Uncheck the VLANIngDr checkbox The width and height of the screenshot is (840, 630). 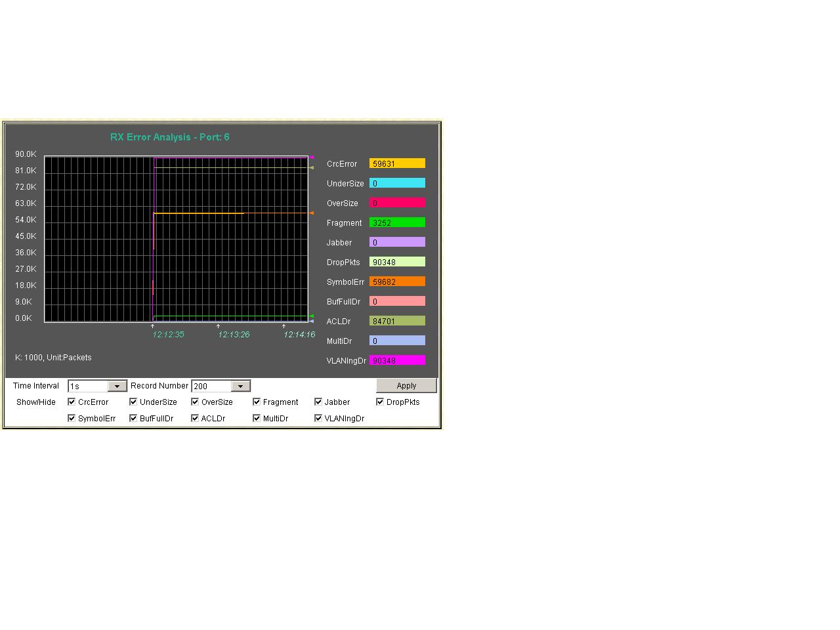(x=318, y=418)
